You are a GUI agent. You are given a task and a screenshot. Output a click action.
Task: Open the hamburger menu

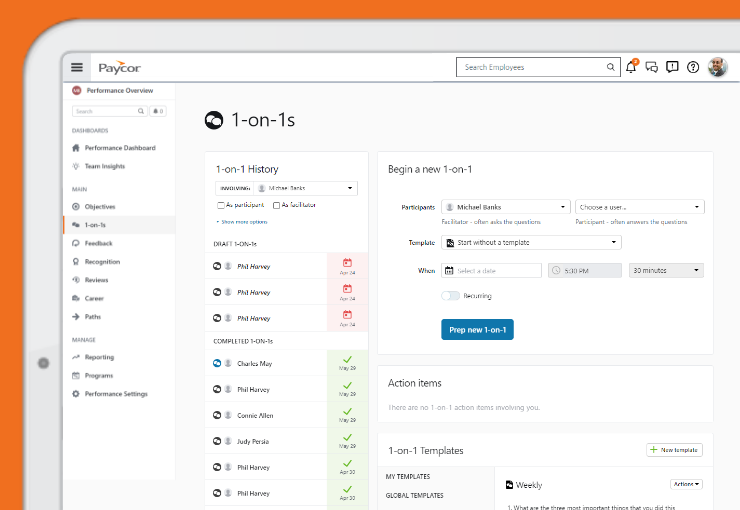tap(77, 67)
